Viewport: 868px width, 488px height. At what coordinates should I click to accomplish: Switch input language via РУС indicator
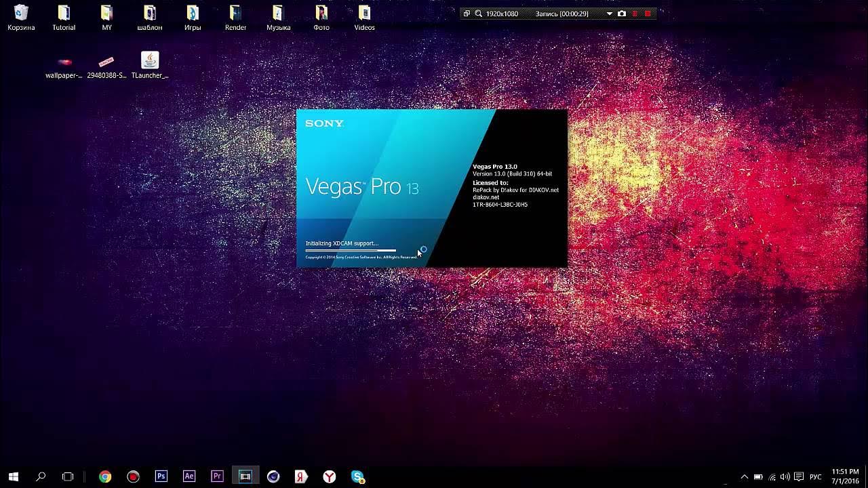pyautogui.click(x=816, y=477)
